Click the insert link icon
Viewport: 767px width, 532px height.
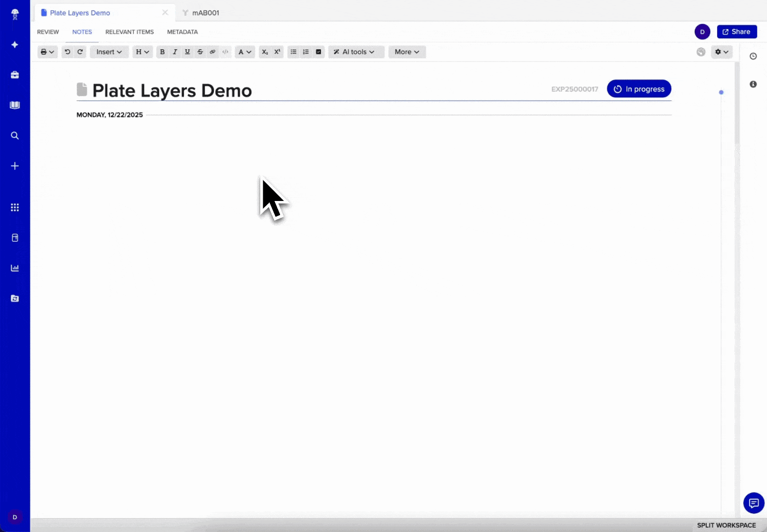pos(212,52)
